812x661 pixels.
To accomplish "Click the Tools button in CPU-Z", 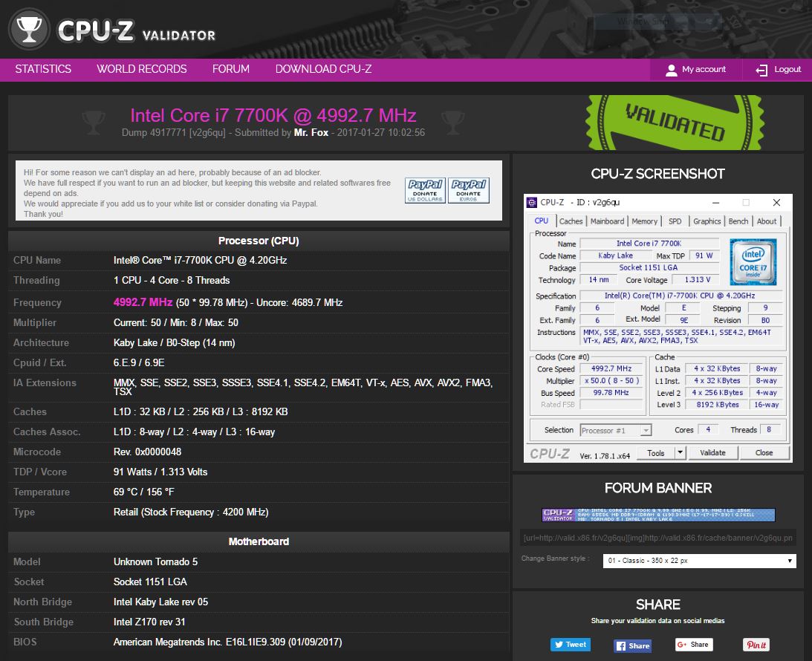I will coord(655,453).
